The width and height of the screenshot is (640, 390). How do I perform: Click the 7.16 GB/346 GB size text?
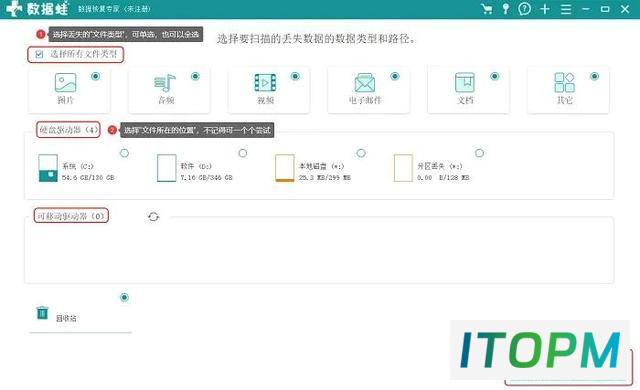(207, 177)
